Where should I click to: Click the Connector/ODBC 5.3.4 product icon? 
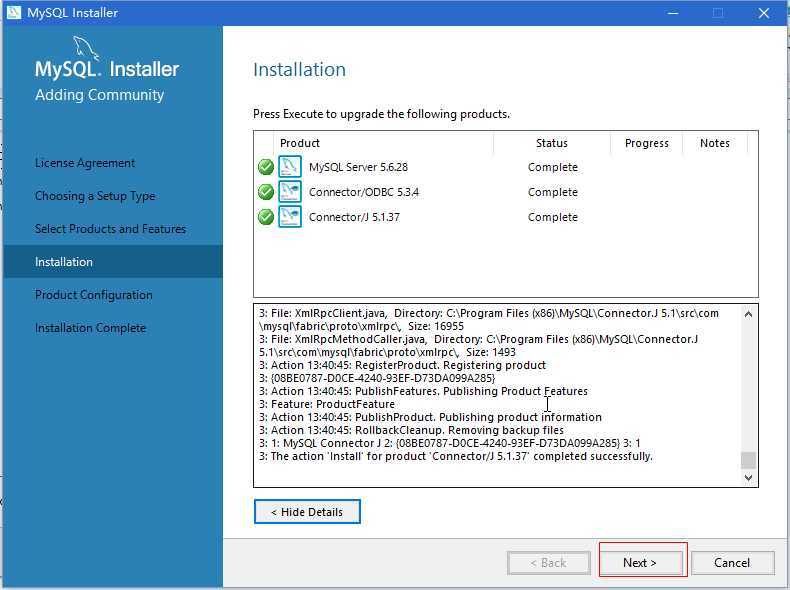click(290, 192)
